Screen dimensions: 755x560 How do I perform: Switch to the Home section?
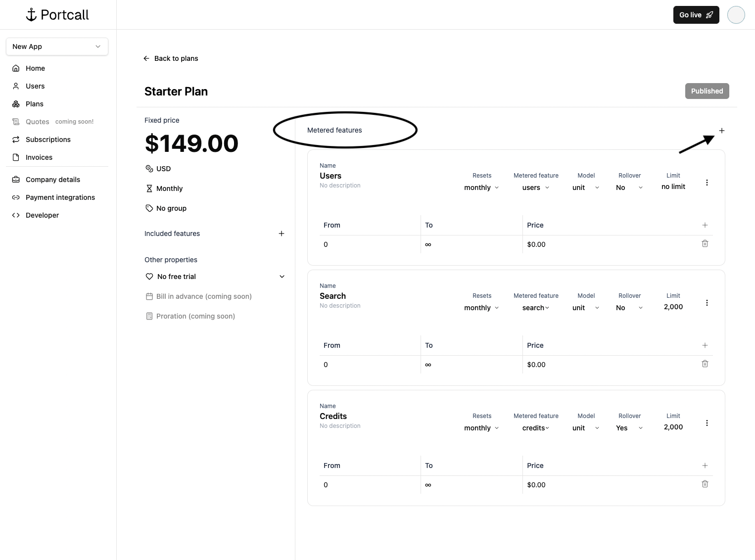[x=35, y=68]
